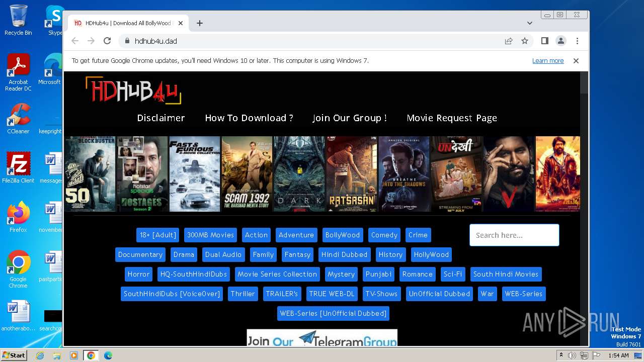Open the South Hindi Movies category
This screenshot has width=644, height=362.
(x=506, y=274)
